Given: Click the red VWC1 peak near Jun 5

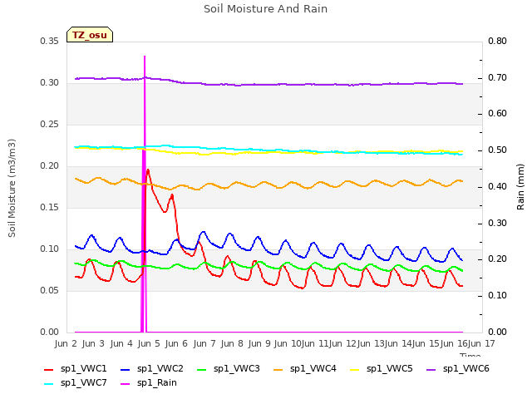Looking at the screenshot, I should (x=148, y=170).
